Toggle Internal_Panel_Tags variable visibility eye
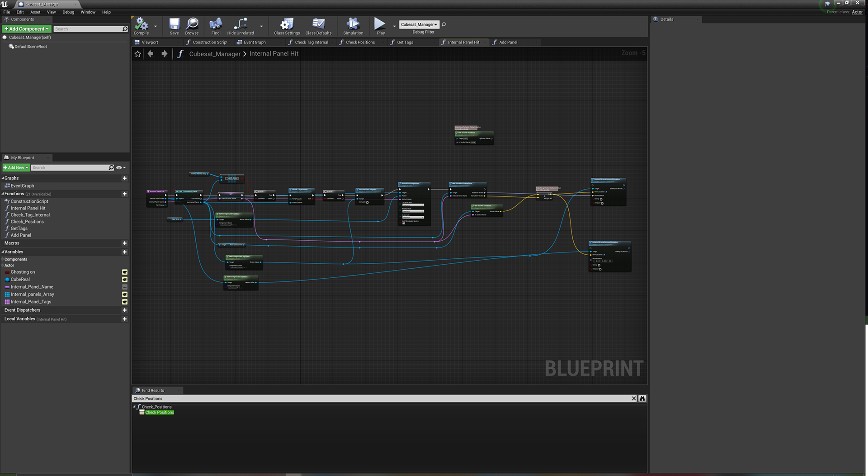 125,302
